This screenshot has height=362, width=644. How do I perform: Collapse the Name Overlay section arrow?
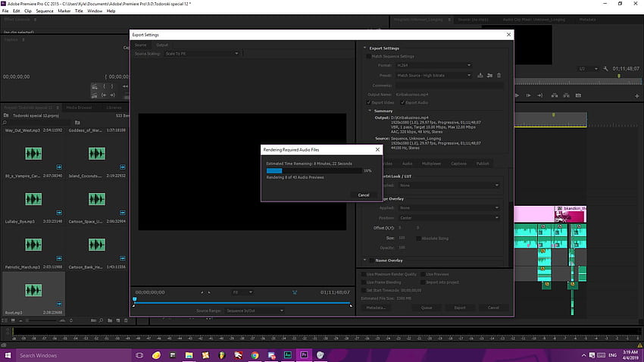point(364,261)
